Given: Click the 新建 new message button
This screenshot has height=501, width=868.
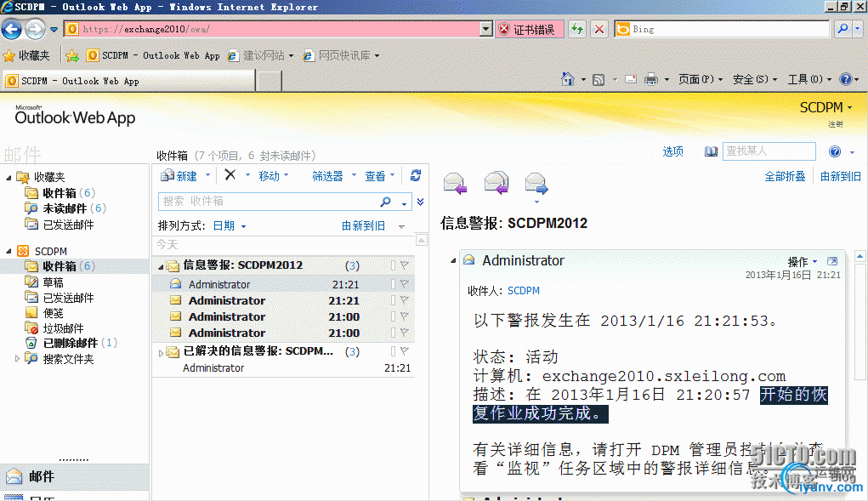Looking at the screenshot, I should [x=179, y=176].
